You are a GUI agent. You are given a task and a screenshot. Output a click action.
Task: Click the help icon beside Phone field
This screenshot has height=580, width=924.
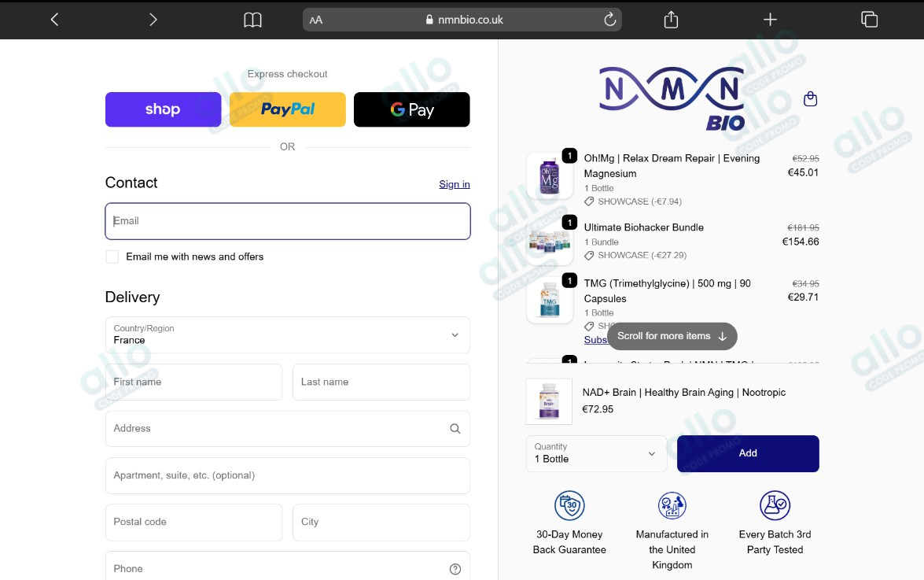(x=455, y=567)
